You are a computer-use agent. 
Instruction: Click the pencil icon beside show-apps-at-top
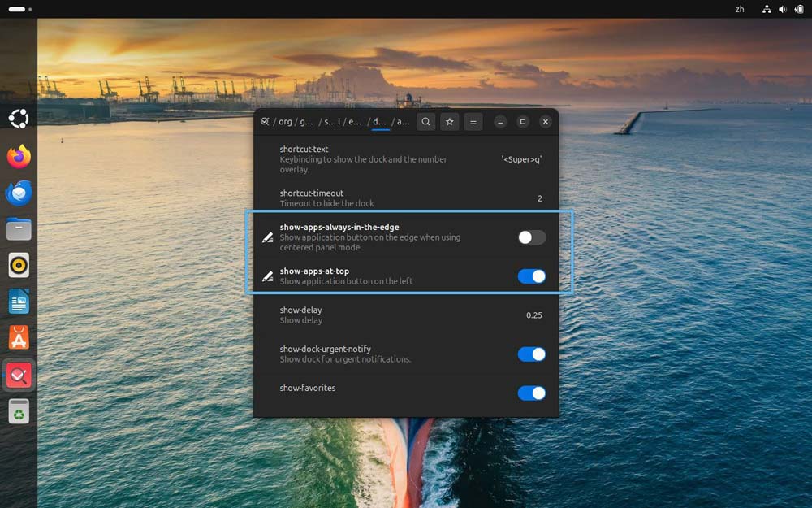(x=268, y=276)
